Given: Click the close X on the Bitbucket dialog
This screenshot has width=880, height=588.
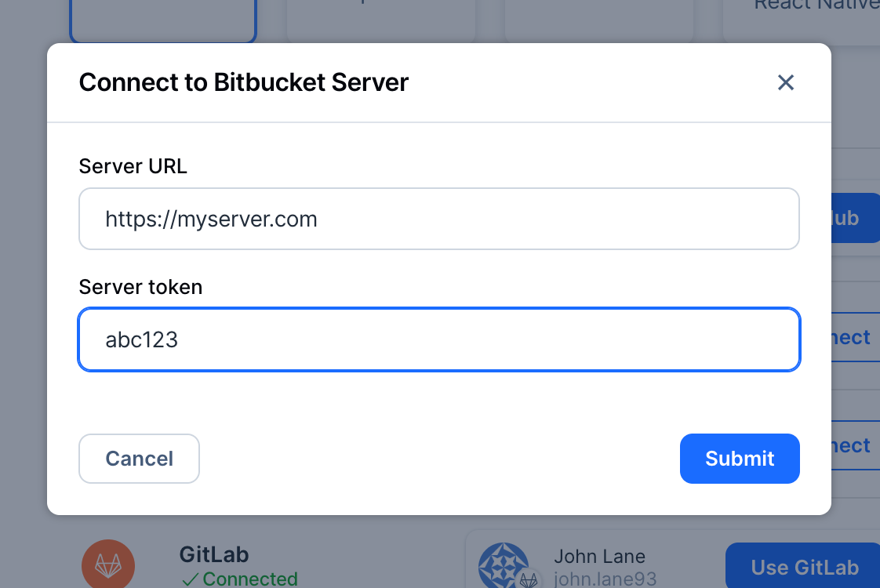Looking at the screenshot, I should (786, 82).
